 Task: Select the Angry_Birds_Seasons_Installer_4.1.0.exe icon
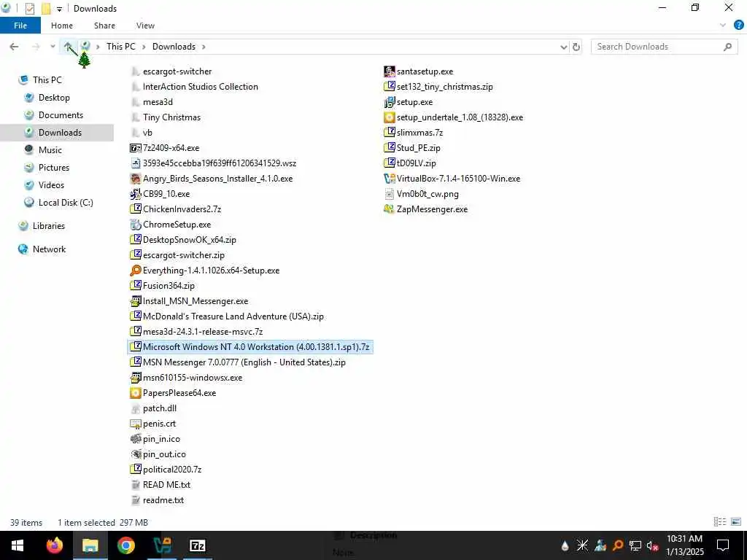pos(135,179)
